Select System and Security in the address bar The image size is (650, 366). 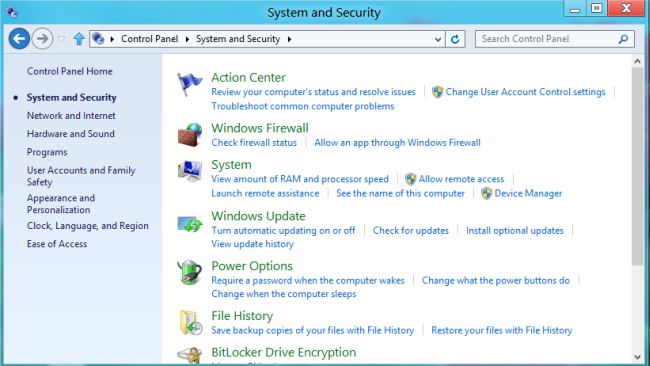point(238,39)
